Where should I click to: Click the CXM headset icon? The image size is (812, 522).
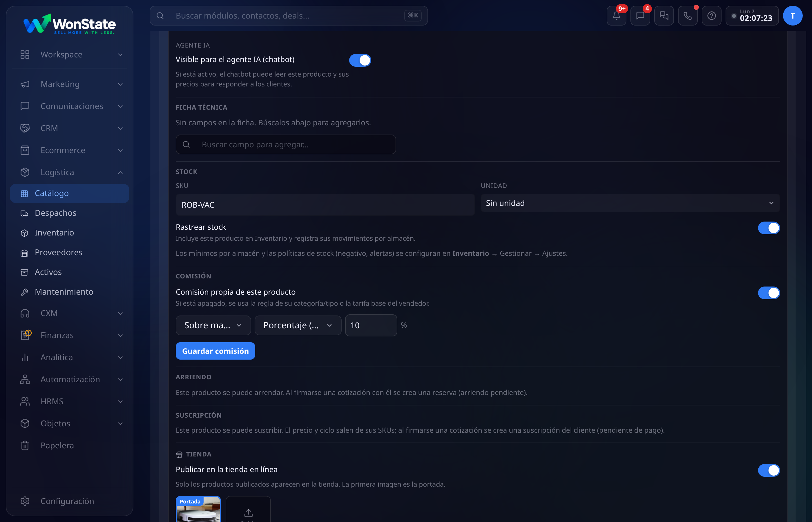point(25,313)
